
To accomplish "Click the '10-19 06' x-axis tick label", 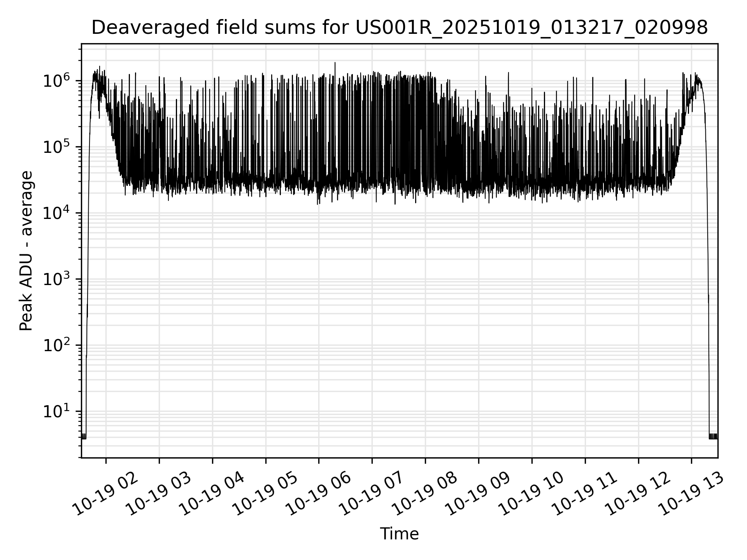I will click(x=319, y=493).
